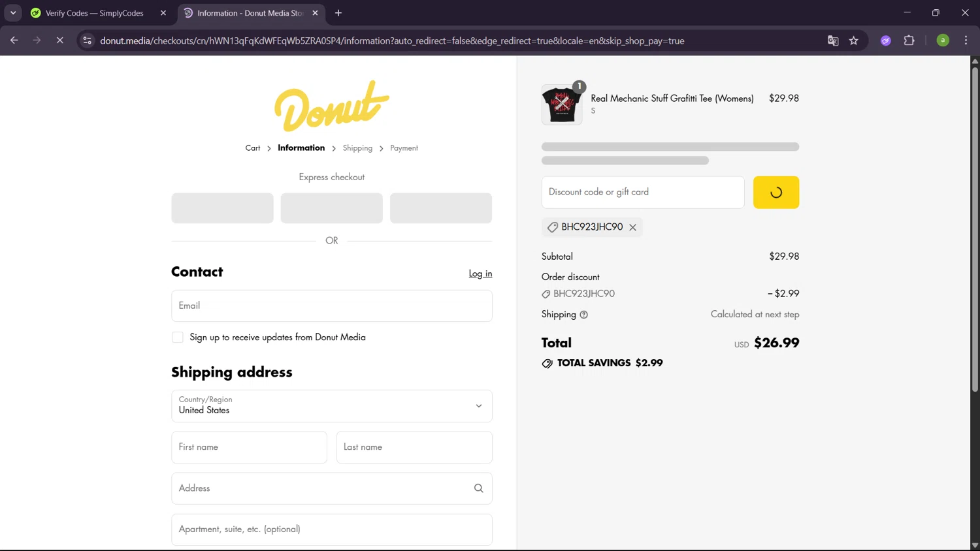Open a new browser tab

pos(338,13)
